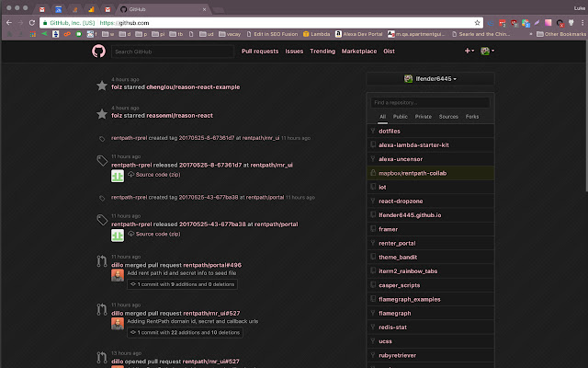The height and width of the screenshot is (368, 588).
Task: Filter repositories by Sources
Action: pyautogui.click(x=448, y=117)
